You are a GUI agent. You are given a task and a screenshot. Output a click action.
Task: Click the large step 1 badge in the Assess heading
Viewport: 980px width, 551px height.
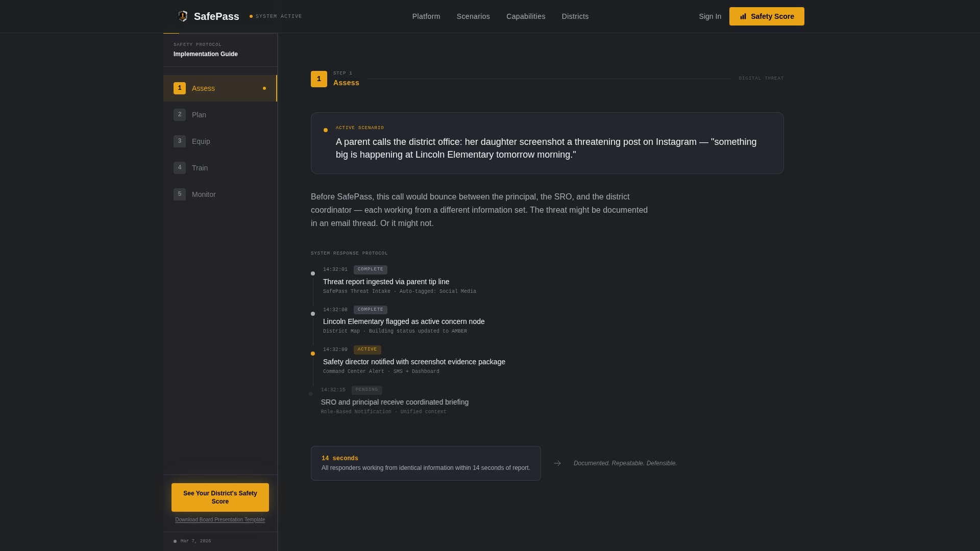319,79
